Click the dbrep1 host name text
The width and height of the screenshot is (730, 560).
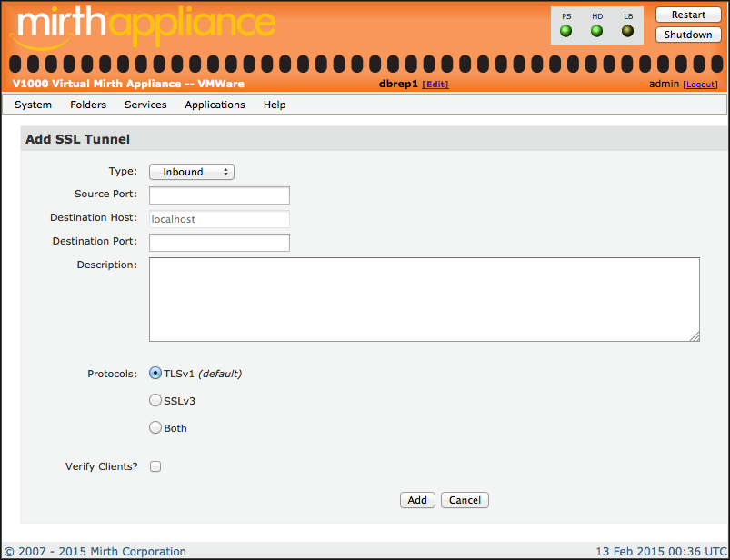coord(398,85)
